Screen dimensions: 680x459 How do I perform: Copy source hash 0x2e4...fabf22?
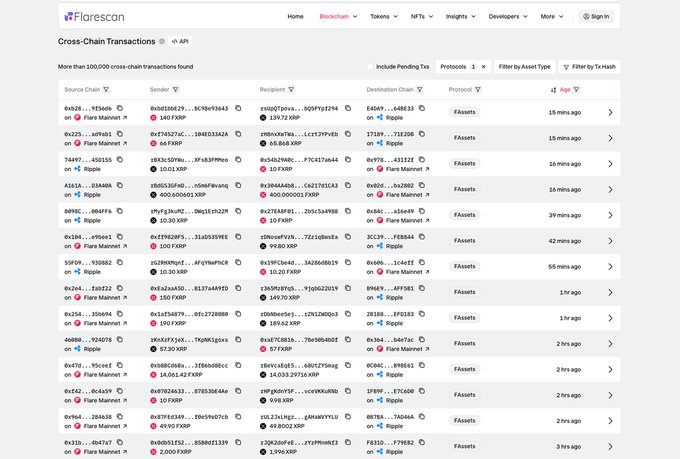coord(120,288)
